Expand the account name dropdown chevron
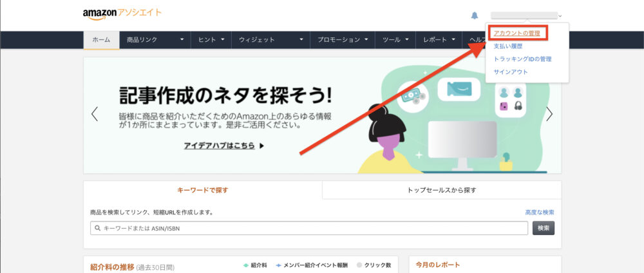This screenshot has height=273, width=644. click(x=560, y=16)
